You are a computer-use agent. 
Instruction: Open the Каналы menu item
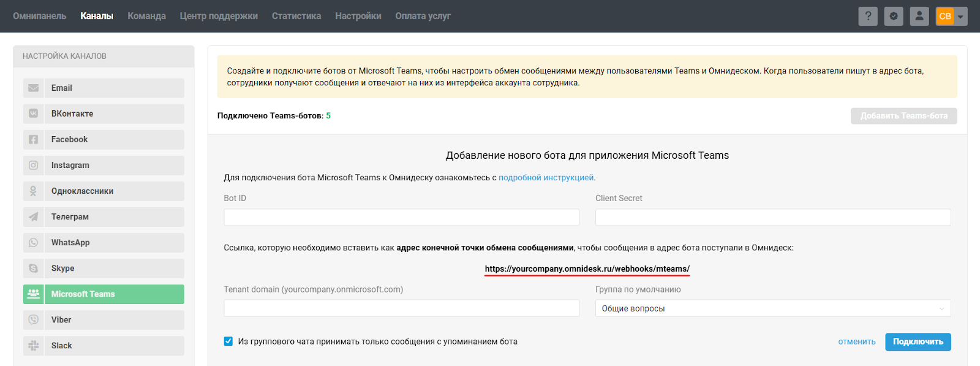97,16
